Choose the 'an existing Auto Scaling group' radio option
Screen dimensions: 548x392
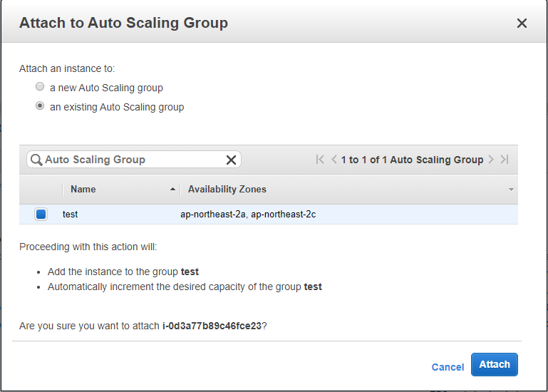click(x=40, y=106)
